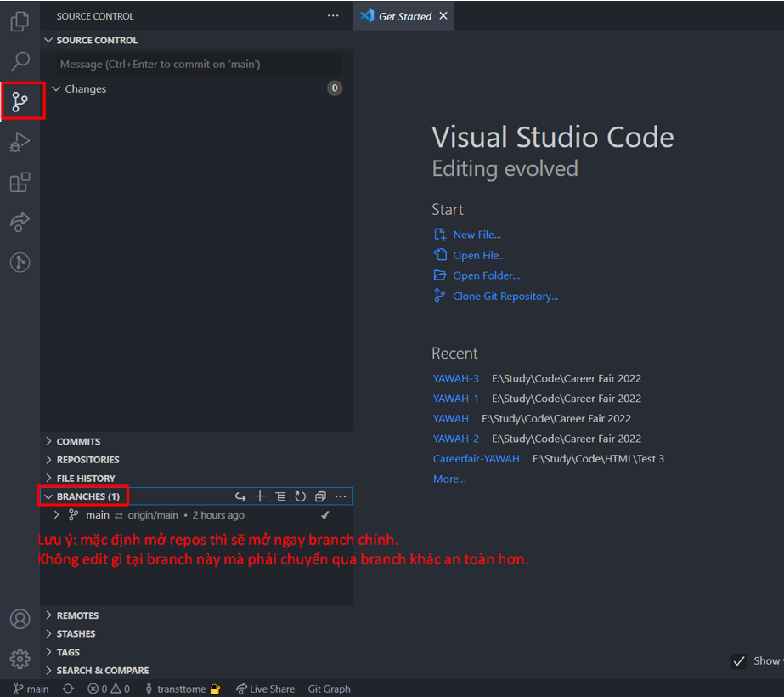Open the Extensions view

20,182
